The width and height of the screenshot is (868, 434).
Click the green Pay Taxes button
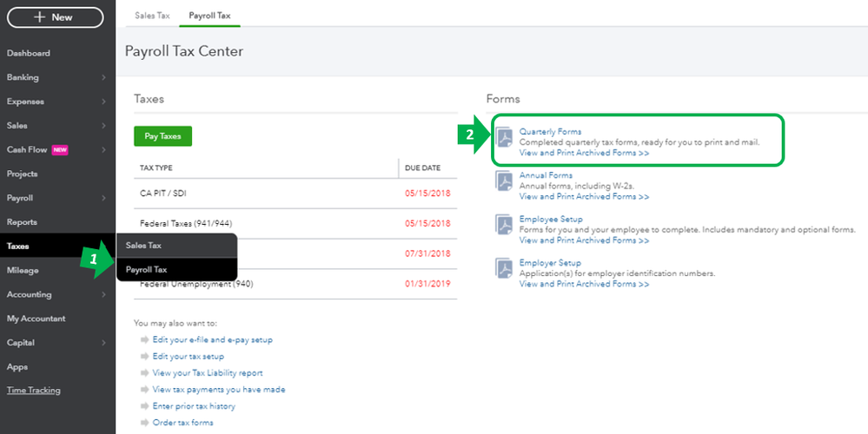tap(162, 136)
